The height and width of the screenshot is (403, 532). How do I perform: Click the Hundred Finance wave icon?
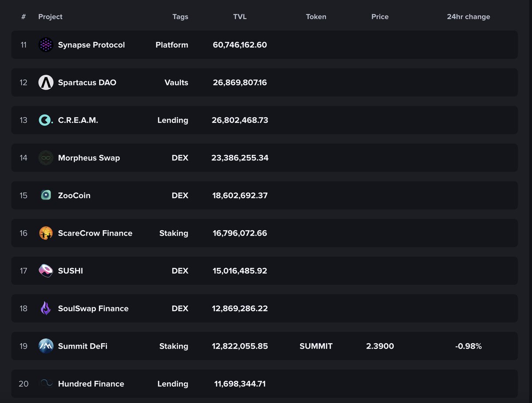click(x=46, y=384)
